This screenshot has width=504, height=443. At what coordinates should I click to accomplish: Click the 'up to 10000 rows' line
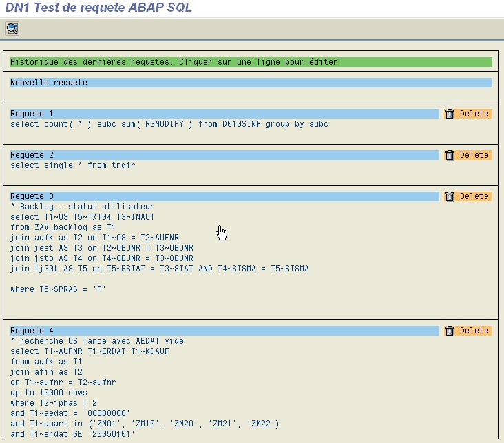click(48, 393)
